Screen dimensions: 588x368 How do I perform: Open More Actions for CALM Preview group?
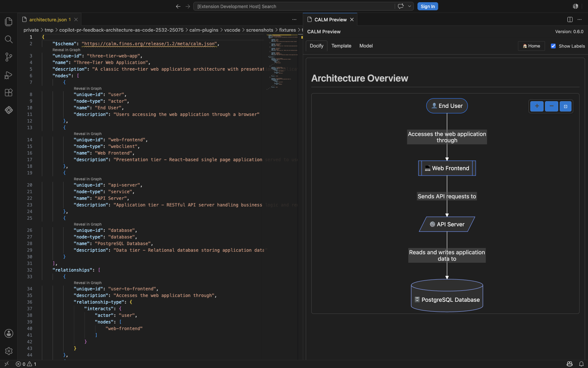click(x=580, y=20)
